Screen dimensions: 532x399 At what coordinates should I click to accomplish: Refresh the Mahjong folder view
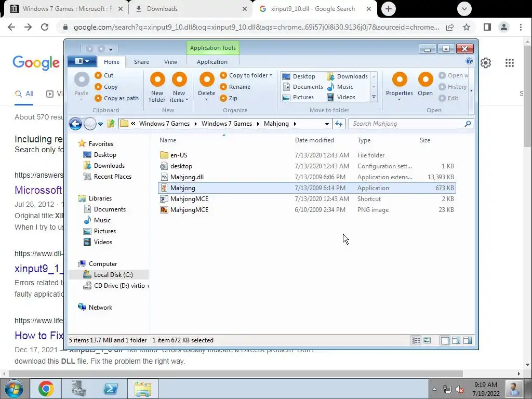tap(339, 124)
